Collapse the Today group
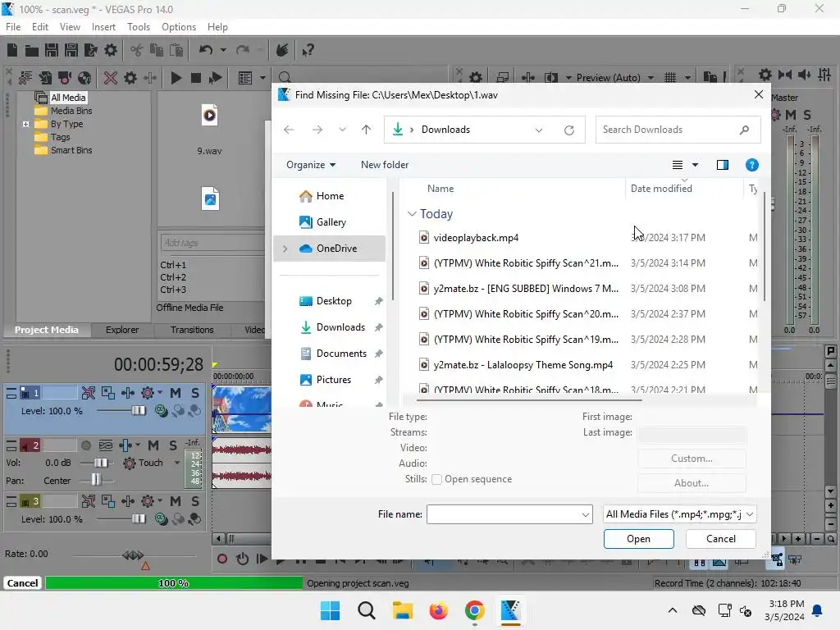 (x=412, y=214)
